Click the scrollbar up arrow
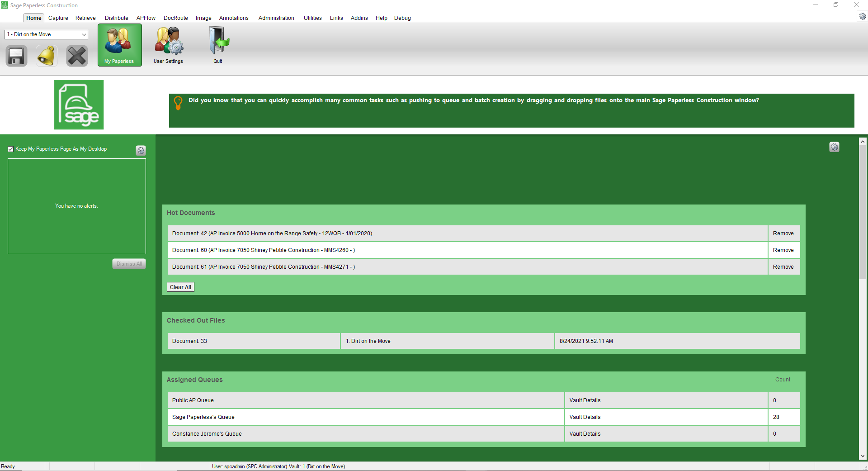Screen dimensions: 868x471 coord(863,142)
